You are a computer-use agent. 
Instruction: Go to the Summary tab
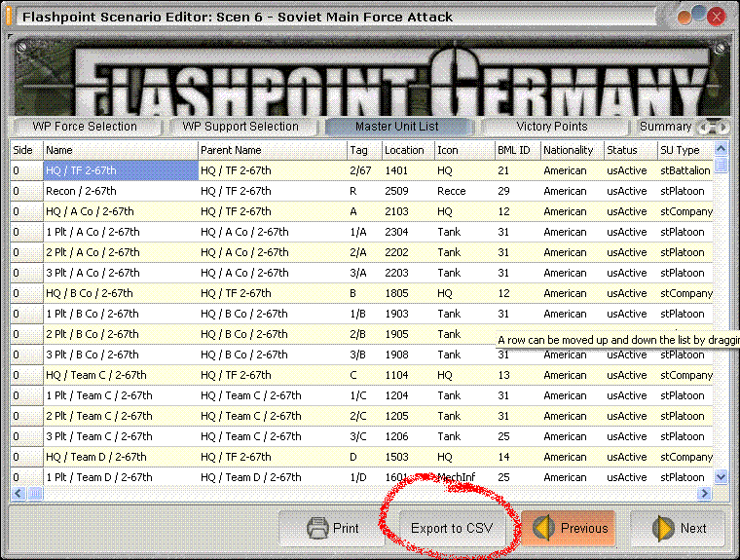tap(665, 127)
